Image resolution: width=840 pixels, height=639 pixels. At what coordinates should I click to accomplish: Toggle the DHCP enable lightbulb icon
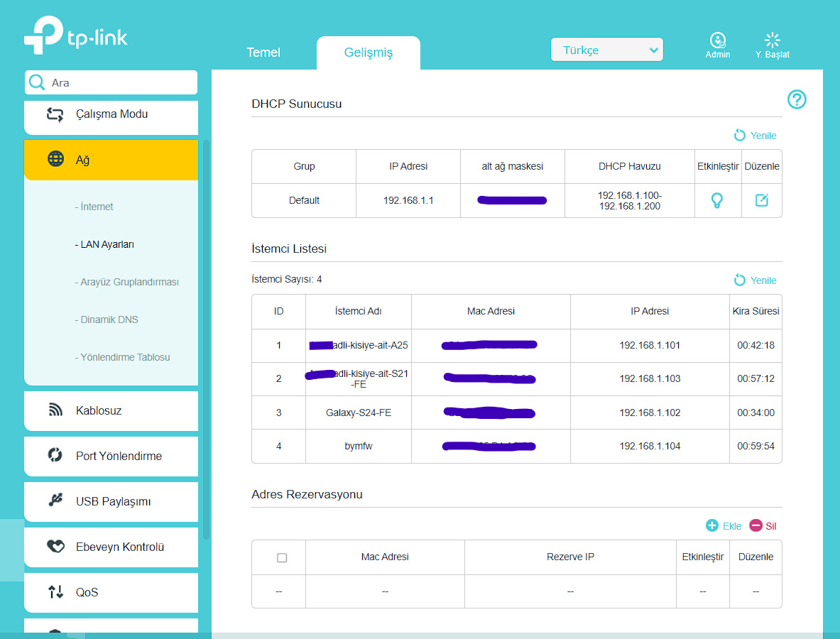click(716, 200)
